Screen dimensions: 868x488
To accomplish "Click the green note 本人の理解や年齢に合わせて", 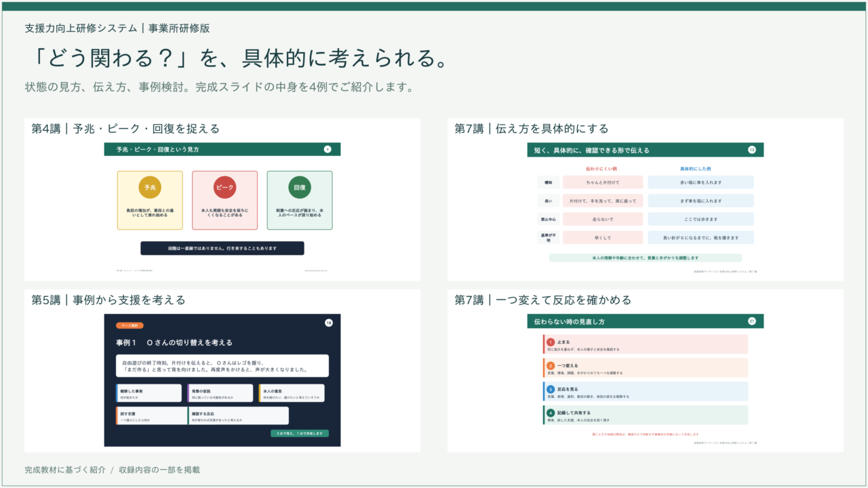I will 646,258.
